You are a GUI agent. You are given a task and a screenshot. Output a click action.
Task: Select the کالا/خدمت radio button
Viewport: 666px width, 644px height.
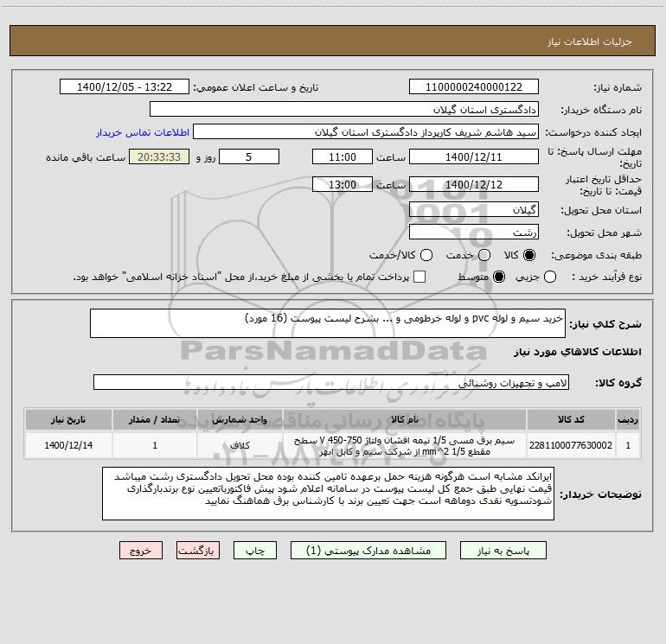pyautogui.click(x=426, y=255)
